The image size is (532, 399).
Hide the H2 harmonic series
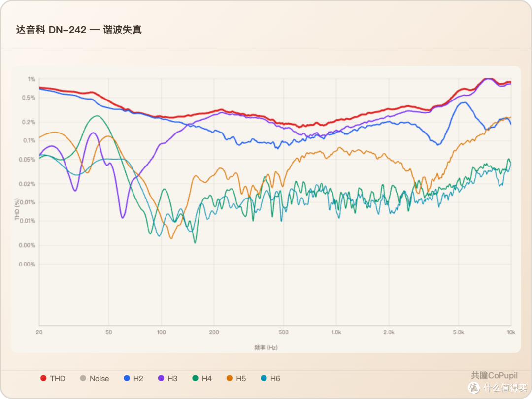(x=133, y=379)
